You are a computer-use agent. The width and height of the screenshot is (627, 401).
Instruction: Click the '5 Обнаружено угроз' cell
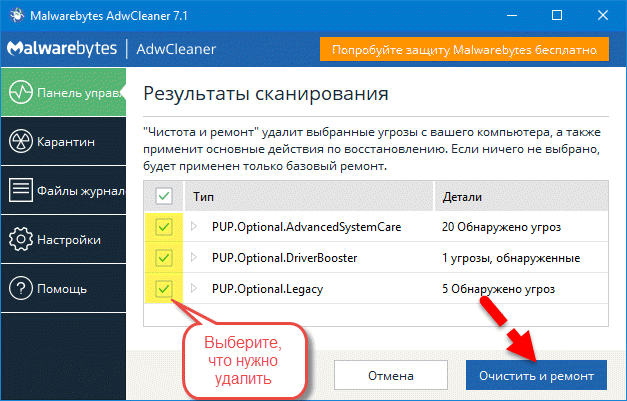click(498, 289)
